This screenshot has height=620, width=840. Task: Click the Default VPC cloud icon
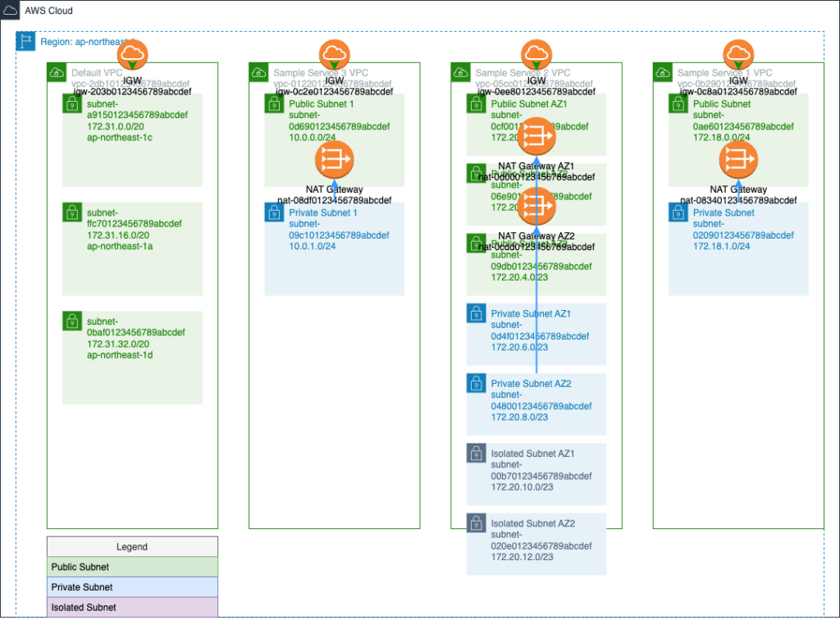[x=57, y=72]
